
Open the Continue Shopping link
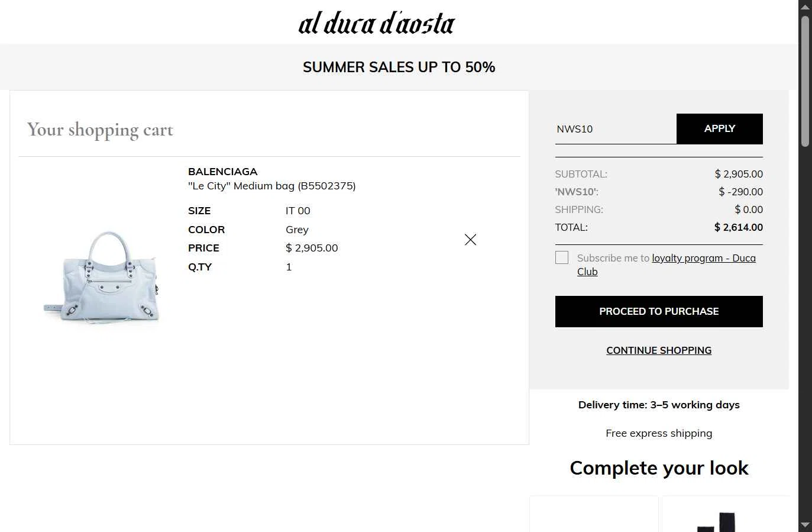[659, 350]
